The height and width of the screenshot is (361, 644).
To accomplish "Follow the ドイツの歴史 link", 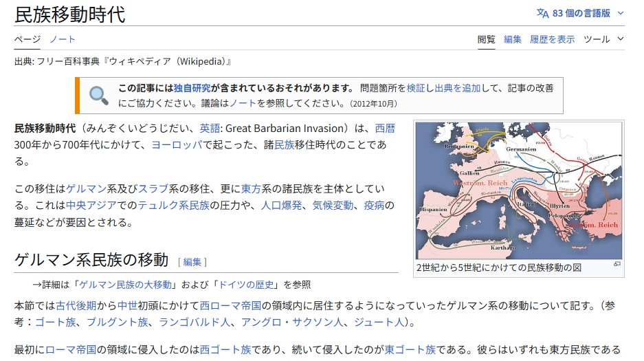I will point(246,285).
